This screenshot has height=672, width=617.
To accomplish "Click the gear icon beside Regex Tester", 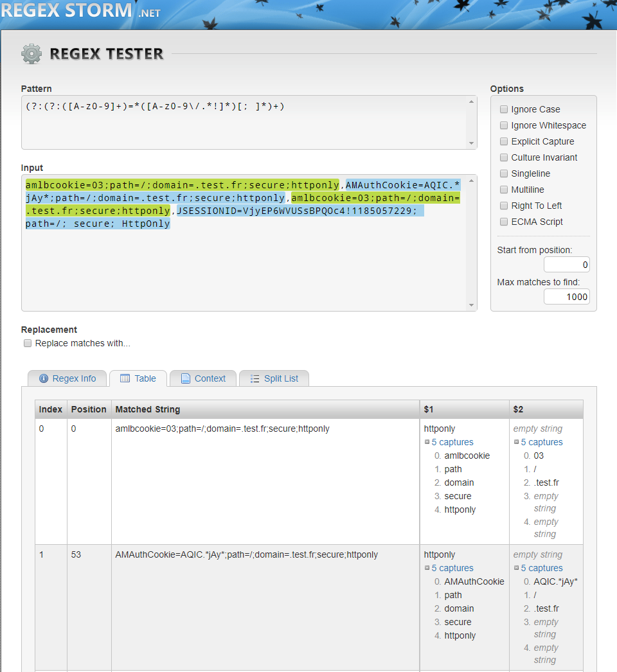I will click(31, 54).
